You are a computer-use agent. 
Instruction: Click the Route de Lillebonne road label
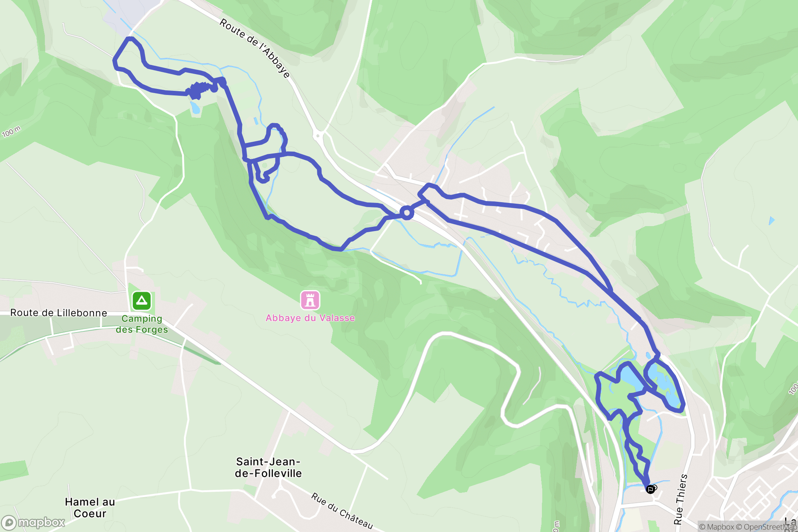click(59, 313)
